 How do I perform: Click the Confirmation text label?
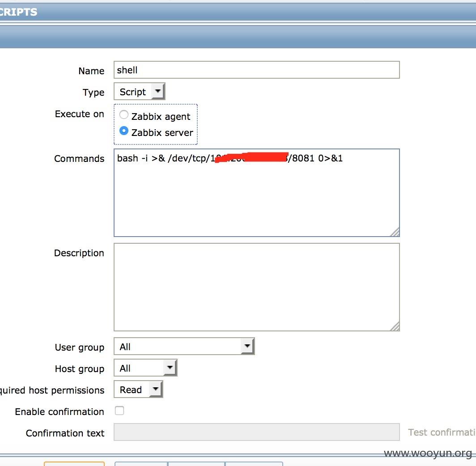[x=65, y=433]
